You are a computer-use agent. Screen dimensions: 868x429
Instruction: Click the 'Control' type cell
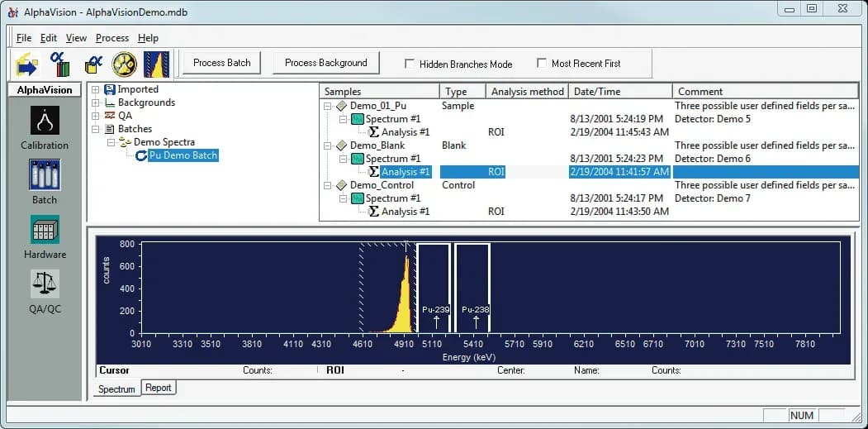point(458,185)
